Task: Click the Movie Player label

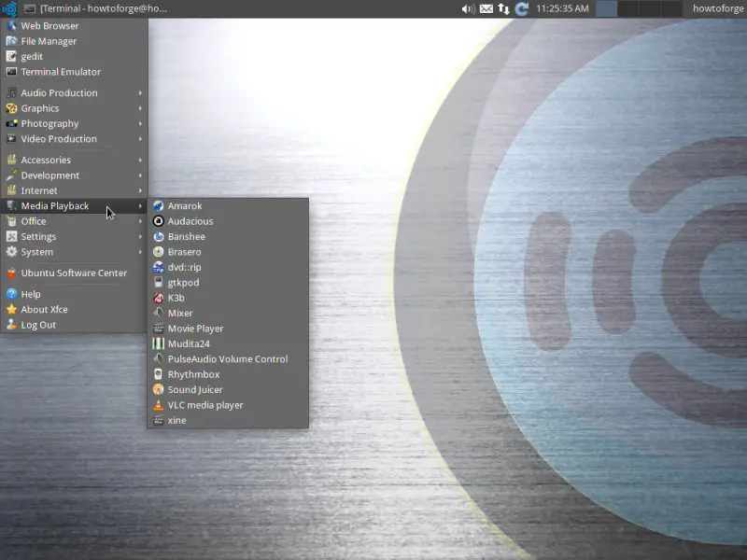Action: (x=195, y=329)
